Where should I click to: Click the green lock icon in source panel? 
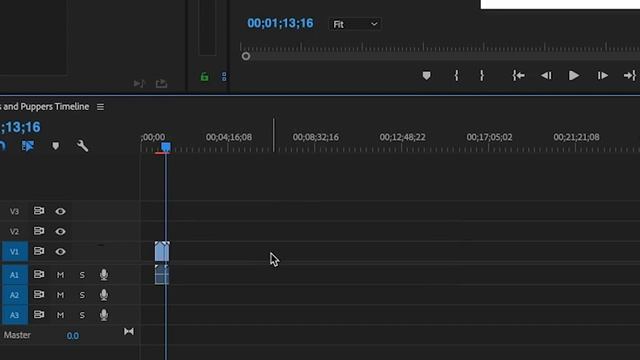click(204, 76)
